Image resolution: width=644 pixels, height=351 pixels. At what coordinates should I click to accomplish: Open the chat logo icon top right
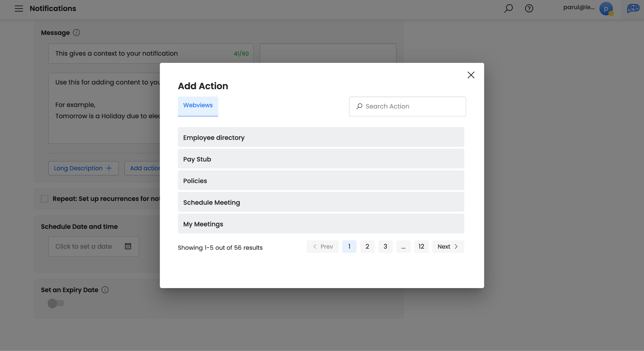click(633, 8)
